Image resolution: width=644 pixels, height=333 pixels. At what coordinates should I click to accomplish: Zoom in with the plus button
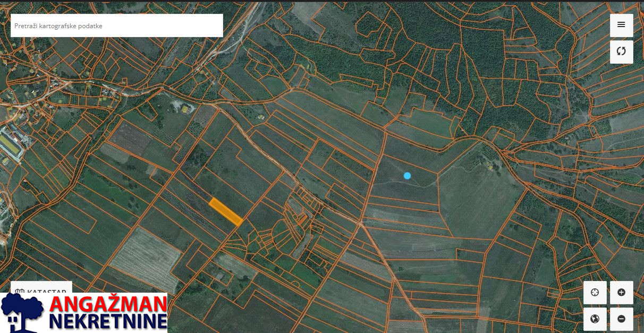621,293
